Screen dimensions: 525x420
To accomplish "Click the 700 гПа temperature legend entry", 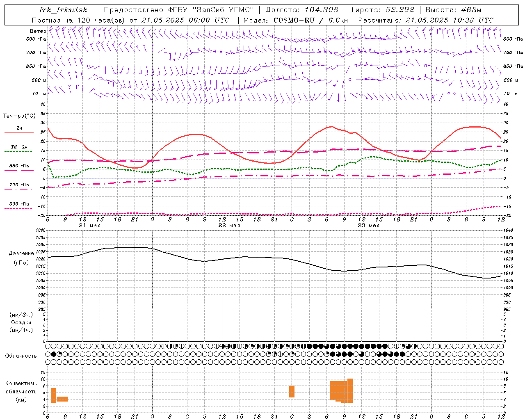I will click(x=19, y=185).
